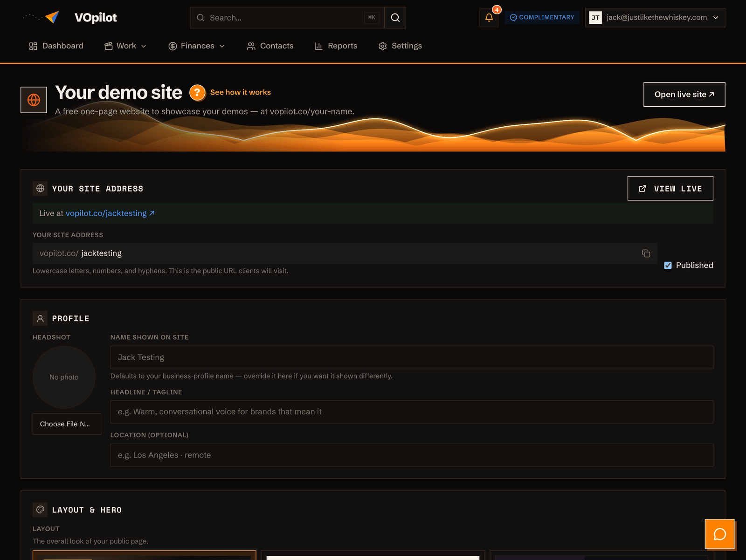Viewport: 746px width, 560px height.
Task: Open the vopilot.co/jacktesting link
Action: tap(110, 213)
